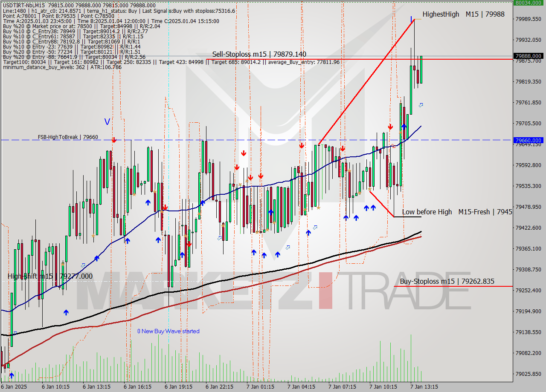Click the 'Buy %20 @ Entry -88' line
Screen dimensions: 546x392
tap(74, 57)
